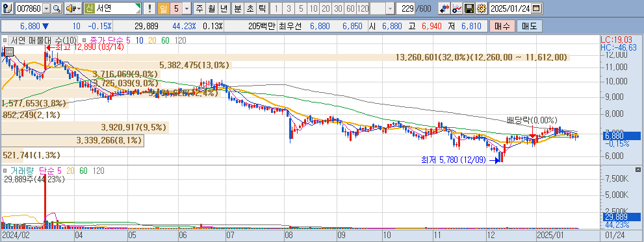644x242 pixels.
Task: Click the 2025/01 date axis label
Action: pos(550,236)
